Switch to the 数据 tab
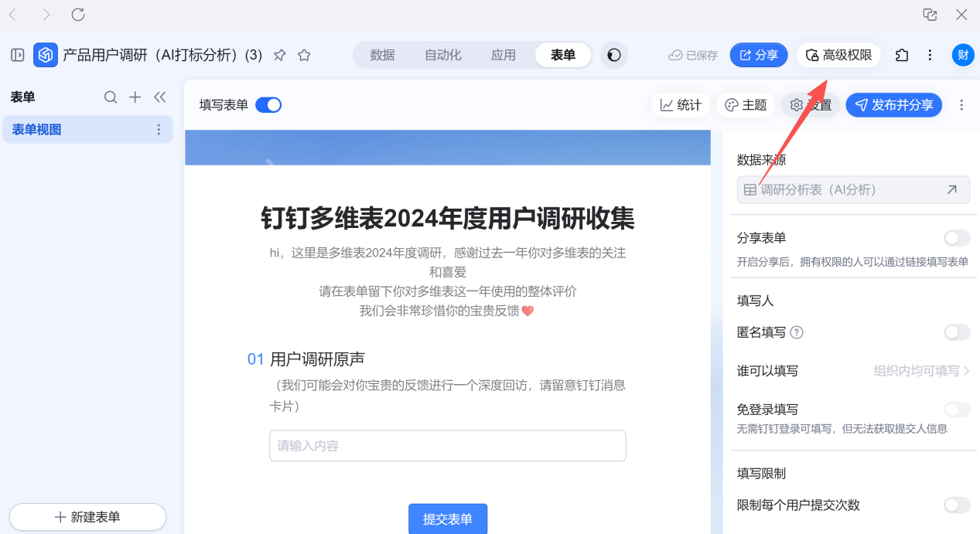 click(382, 55)
